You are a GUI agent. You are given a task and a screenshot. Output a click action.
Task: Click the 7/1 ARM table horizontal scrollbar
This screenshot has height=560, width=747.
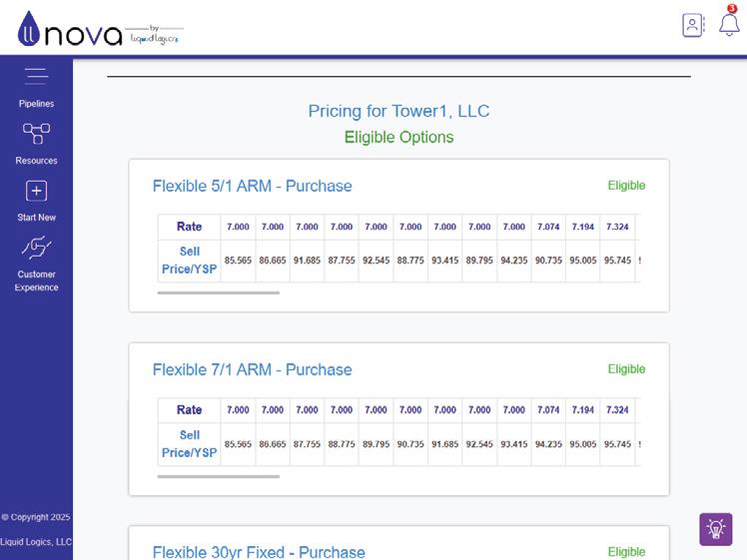[x=219, y=476]
